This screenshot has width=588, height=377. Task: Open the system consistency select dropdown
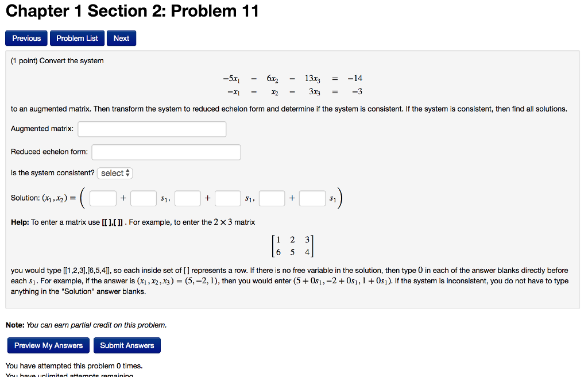click(x=114, y=172)
